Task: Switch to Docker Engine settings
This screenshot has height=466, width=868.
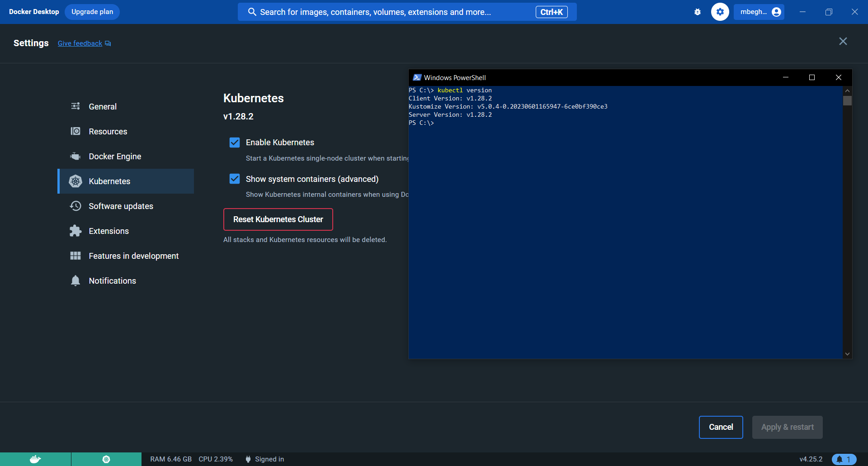Action: click(x=115, y=157)
